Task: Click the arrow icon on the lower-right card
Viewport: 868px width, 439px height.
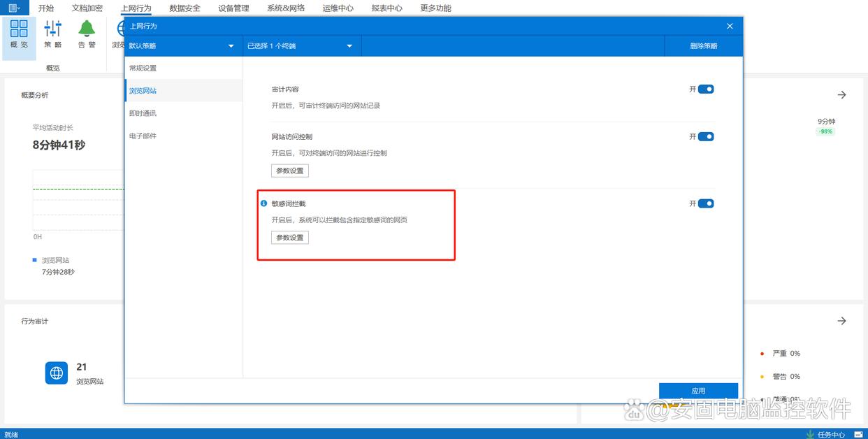Action: (841, 321)
